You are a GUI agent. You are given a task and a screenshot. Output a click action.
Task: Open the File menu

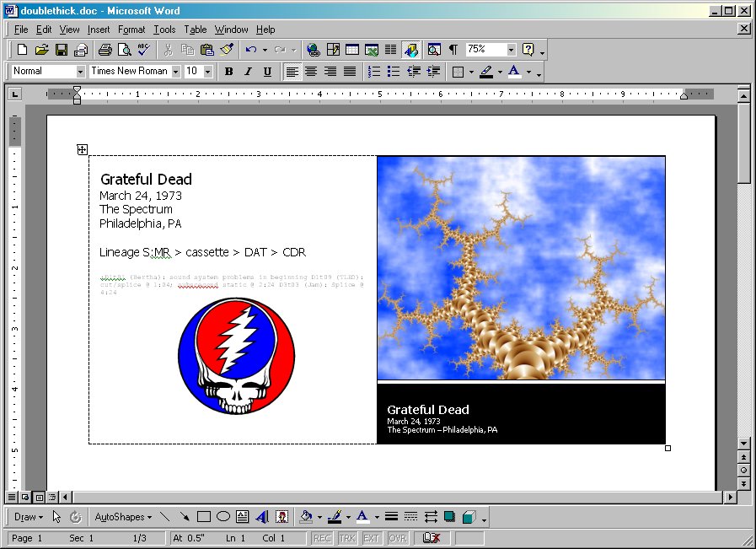click(21, 30)
